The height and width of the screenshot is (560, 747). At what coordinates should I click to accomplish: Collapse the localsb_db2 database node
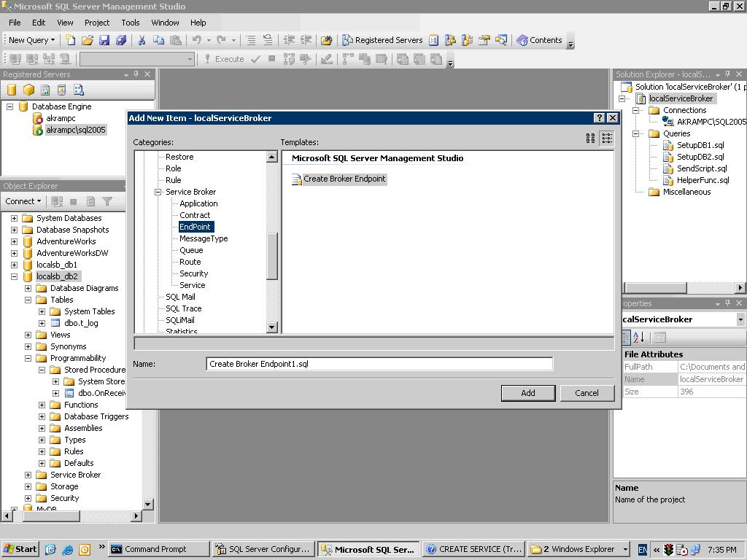[15, 276]
